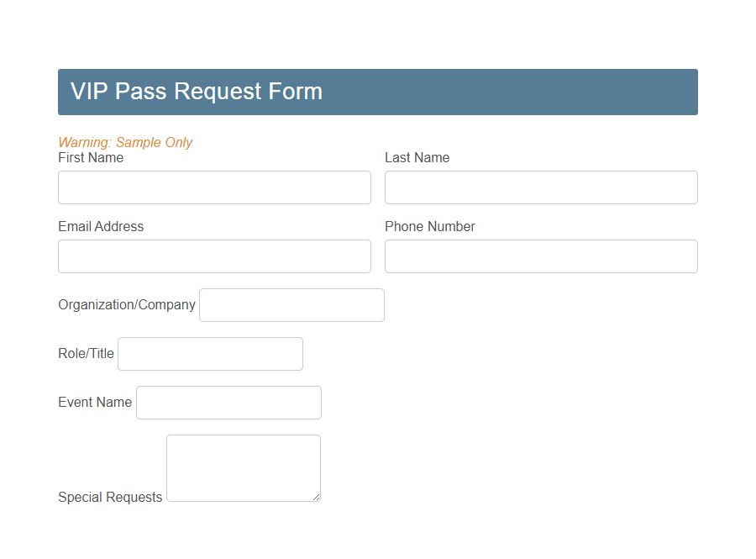Click inside the Organization/Company field

pos(291,304)
